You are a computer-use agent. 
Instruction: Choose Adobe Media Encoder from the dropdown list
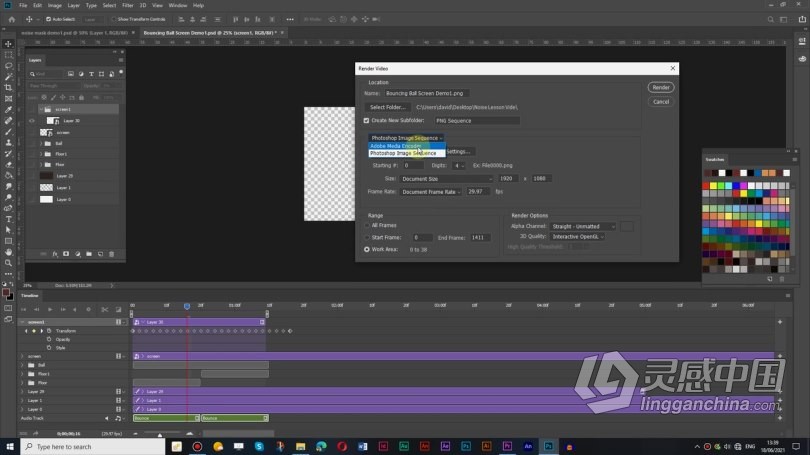click(x=407, y=146)
